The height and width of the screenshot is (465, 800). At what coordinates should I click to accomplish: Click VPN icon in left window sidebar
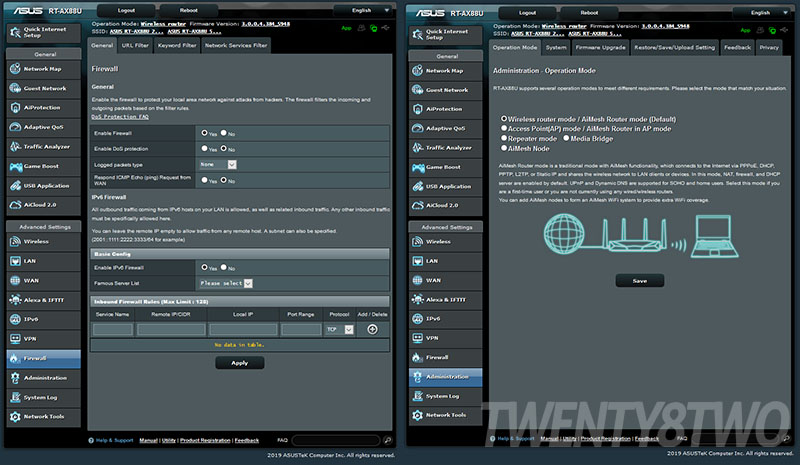pyautogui.click(x=15, y=338)
